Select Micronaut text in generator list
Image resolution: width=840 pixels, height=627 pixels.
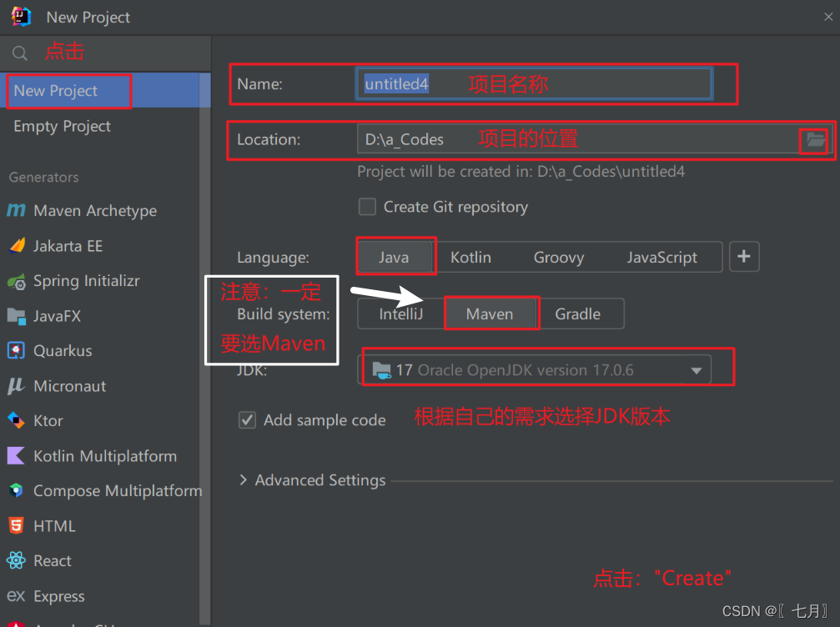(69, 385)
